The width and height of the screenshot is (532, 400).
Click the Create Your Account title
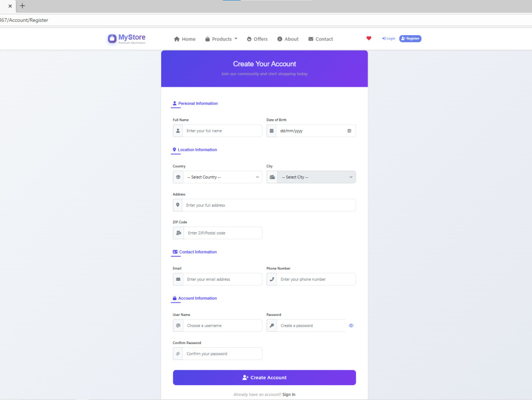click(264, 64)
